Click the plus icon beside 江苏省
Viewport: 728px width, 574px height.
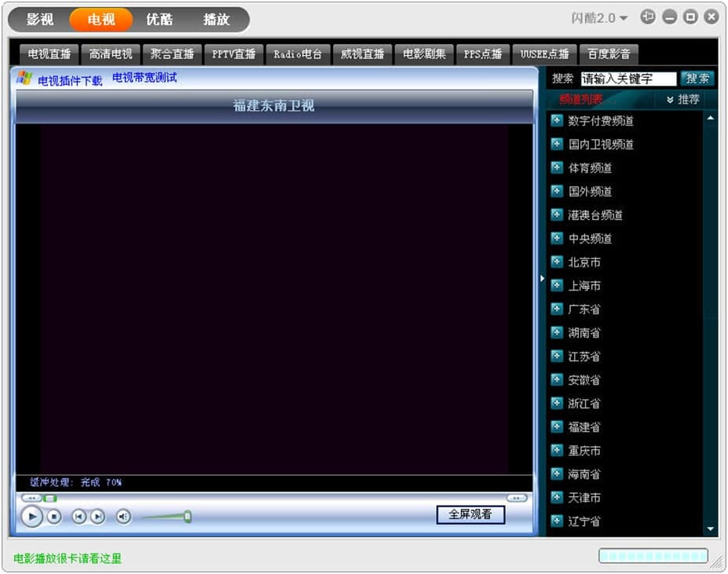point(557,356)
